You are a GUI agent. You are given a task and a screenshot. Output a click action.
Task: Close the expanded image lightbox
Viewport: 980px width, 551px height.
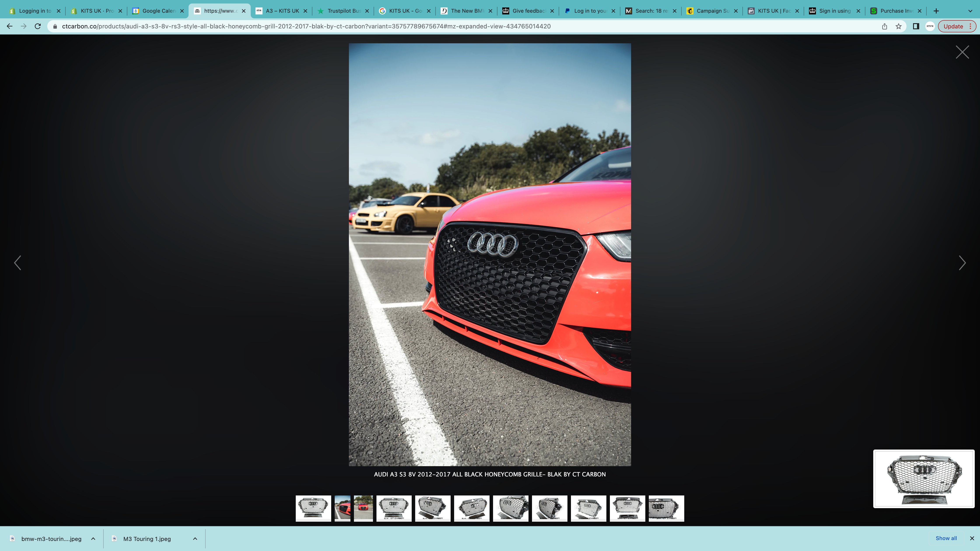[x=962, y=52]
